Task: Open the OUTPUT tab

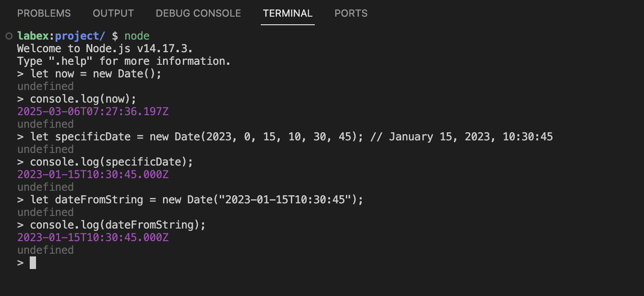Action: point(113,13)
